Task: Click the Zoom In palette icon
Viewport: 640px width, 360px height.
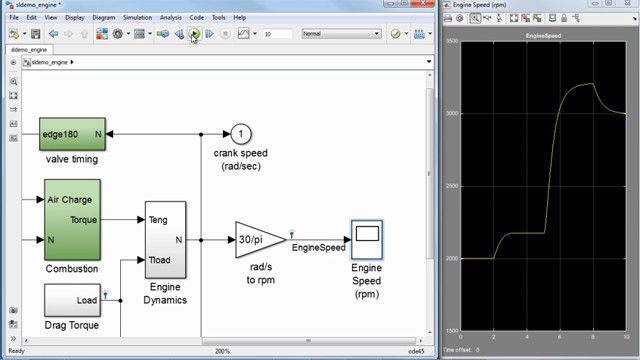Action: [13, 82]
